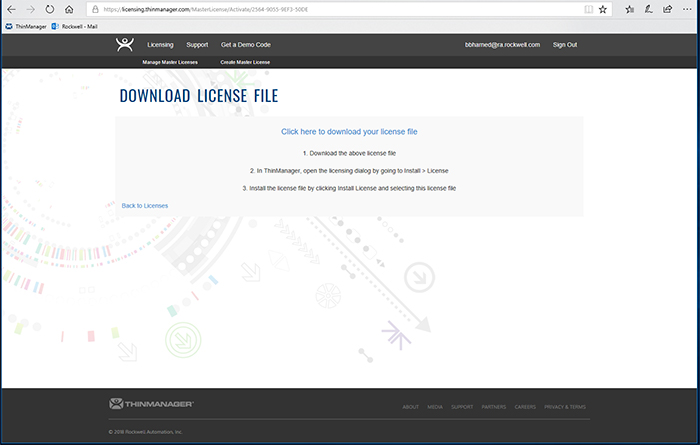The width and height of the screenshot is (700, 445).
Task: Open the browser home icon
Action: (69, 9)
